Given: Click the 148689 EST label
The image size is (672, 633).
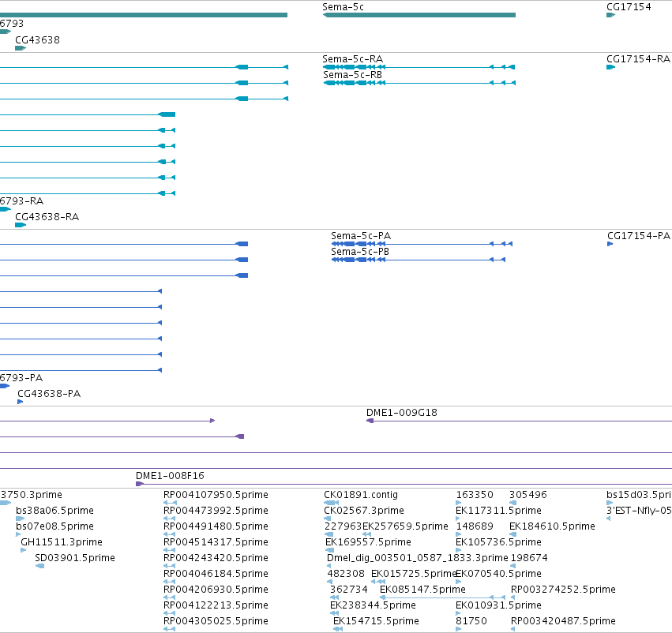Looking at the screenshot, I should [475, 526].
